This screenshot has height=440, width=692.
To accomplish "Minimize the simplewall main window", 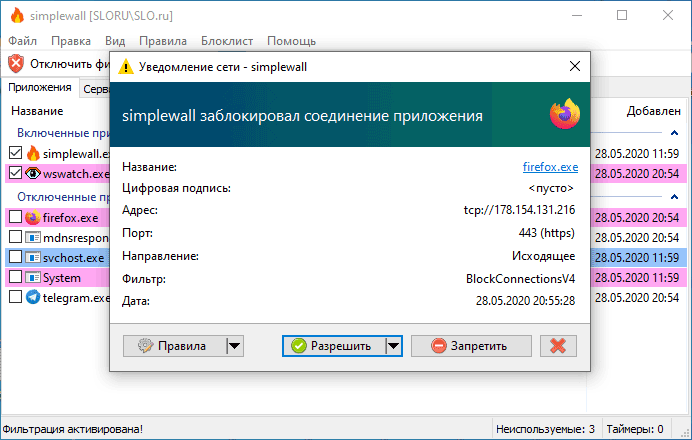I will pyautogui.click(x=577, y=15).
